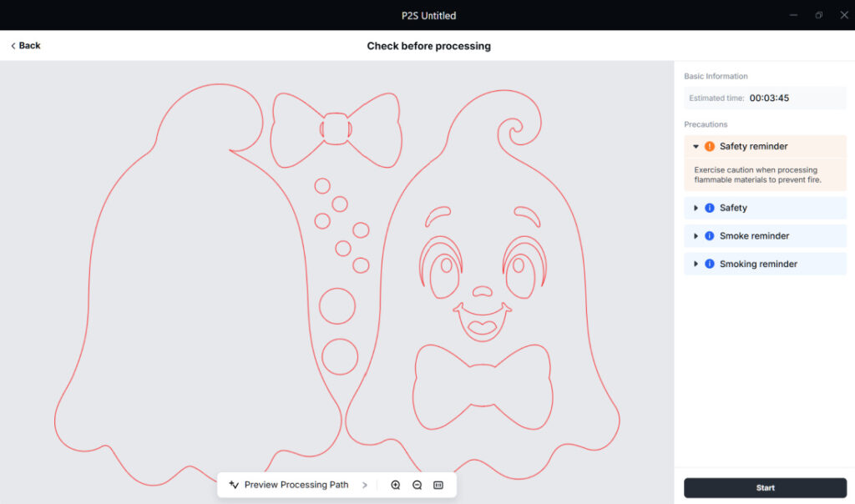Minimize the P2S Untitled window
855x504 pixels.
pyautogui.click(x=793, y=15)
